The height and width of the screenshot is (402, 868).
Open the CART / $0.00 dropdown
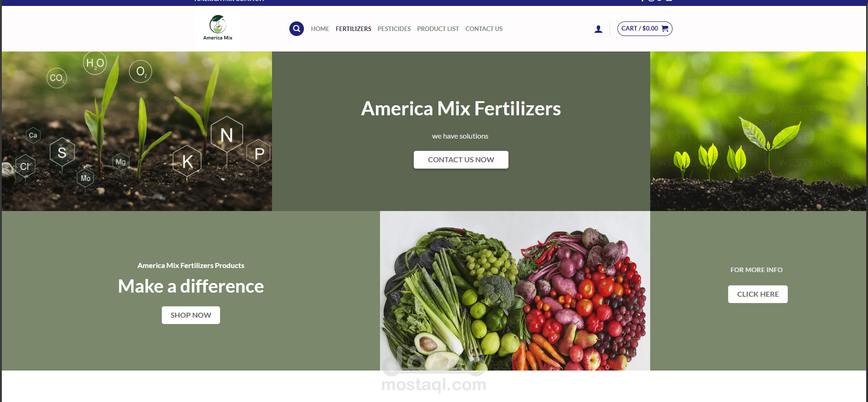point(645,29)
